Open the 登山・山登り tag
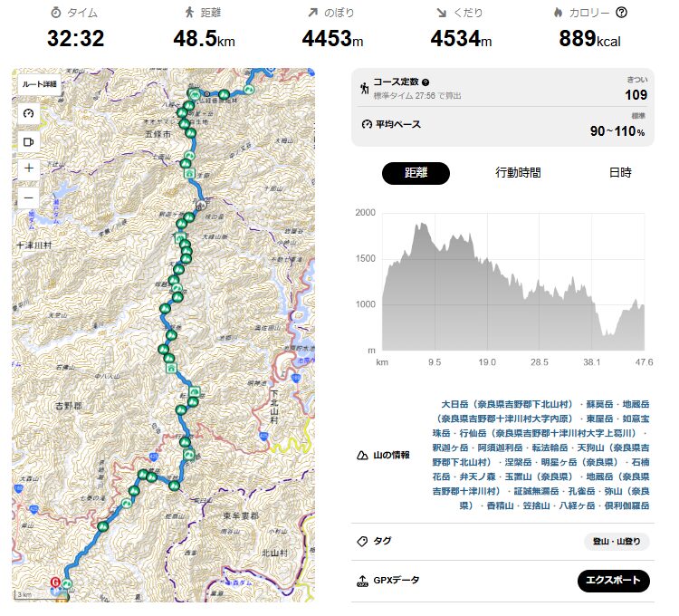Image resolution: width=679 pixels, height=616 pixels. pyautogui.click(x=617, y=542)
